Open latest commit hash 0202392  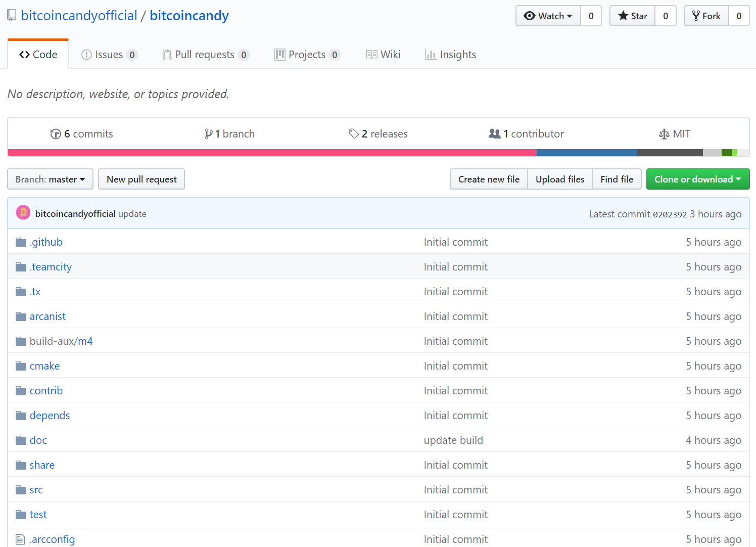click(670, 214)
